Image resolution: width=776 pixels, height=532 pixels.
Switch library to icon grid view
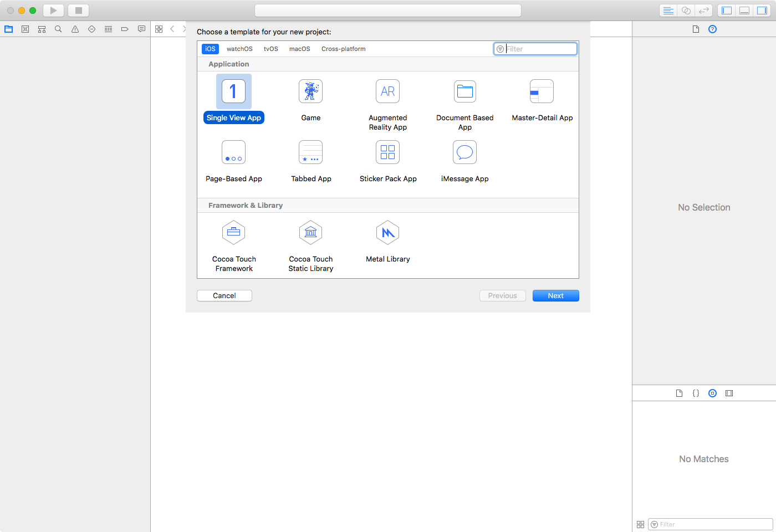(640, 524)
